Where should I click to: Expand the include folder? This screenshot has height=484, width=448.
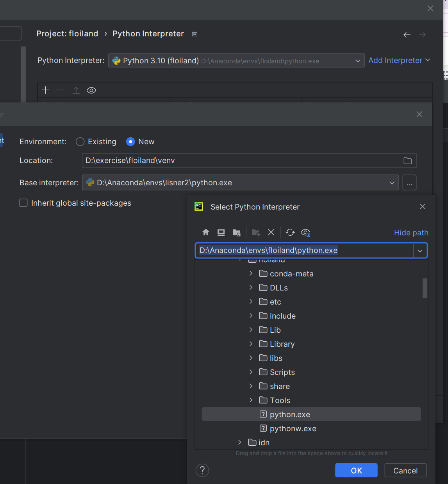tap(251, 315)
